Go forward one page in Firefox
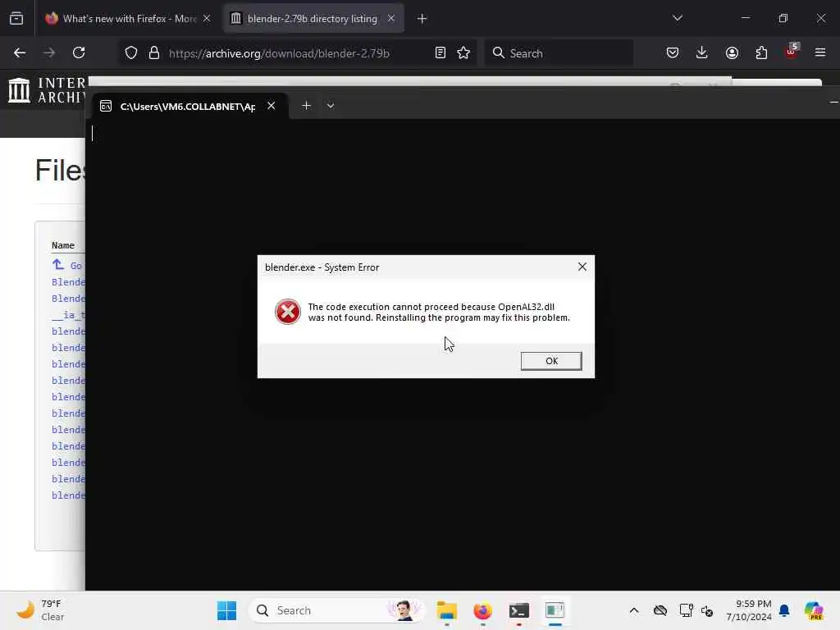 [x=49, y=53]
